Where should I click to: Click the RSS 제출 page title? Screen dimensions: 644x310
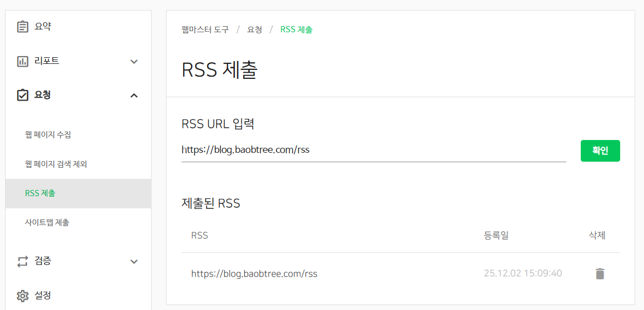pyautogui.click(x=220, y=71)
